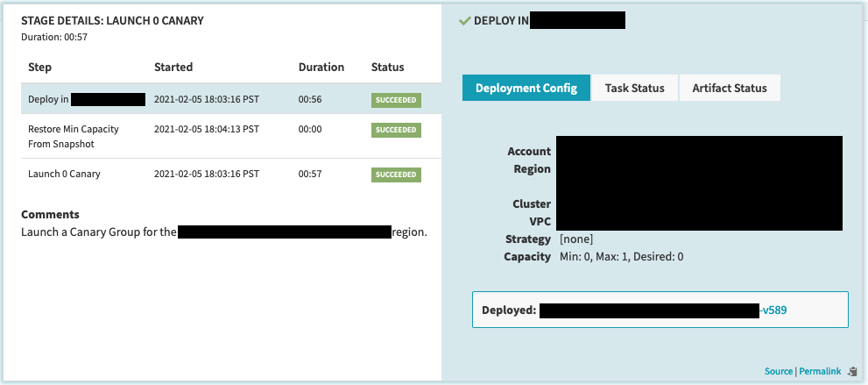Click the 'STAGE DETAILS: LAUNCH 0 CANARY' heading
The width and height of the screenshot is (868, 385).
coord(112,21)
